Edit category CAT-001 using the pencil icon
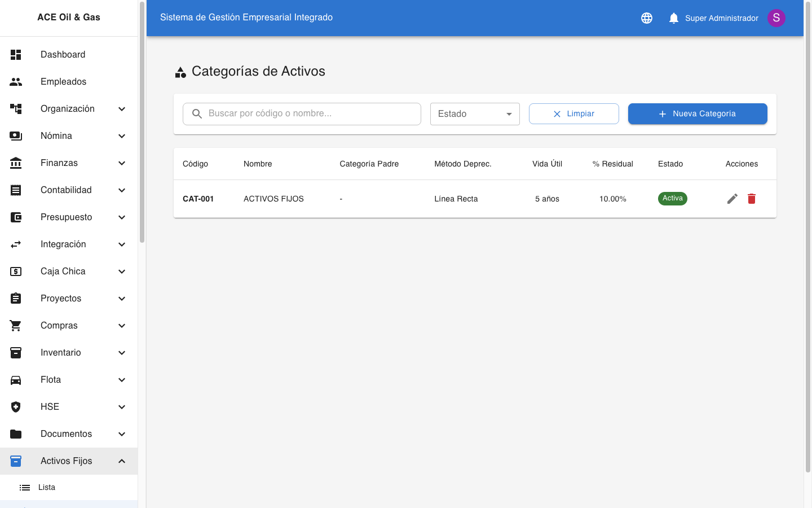The image size is (812, 508). click(732, 199)
